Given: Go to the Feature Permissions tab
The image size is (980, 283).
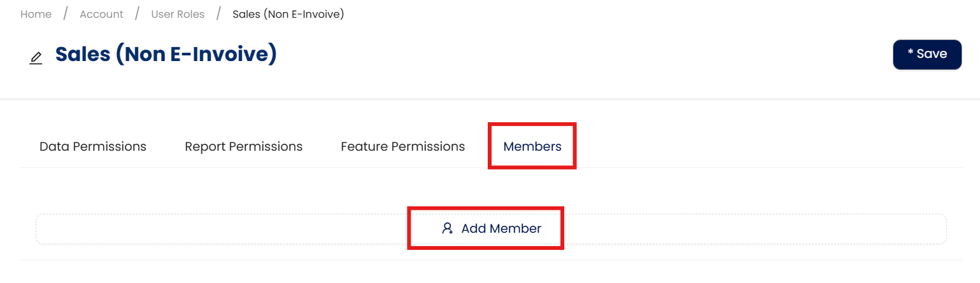Looking at the screenshot, I should [x=402, y=146].
